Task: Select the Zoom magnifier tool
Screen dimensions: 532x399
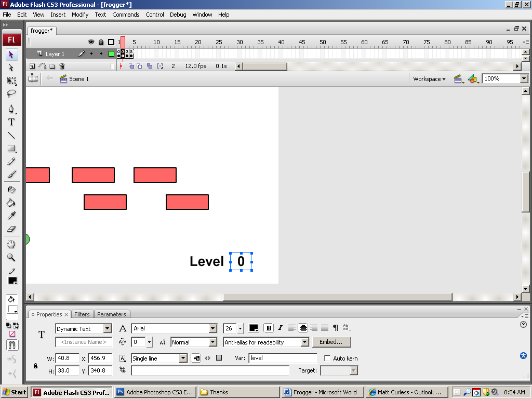Action: pos(11,257)
